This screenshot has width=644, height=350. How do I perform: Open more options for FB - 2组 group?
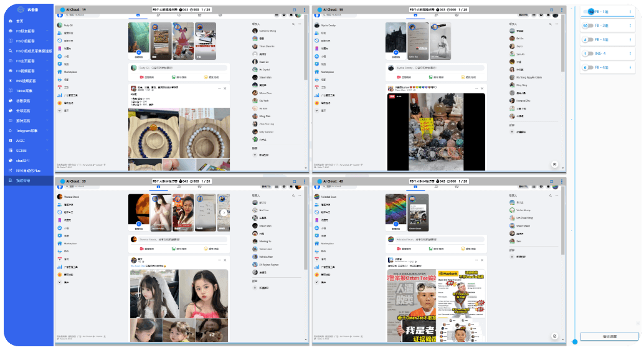(x=631, y=26)
